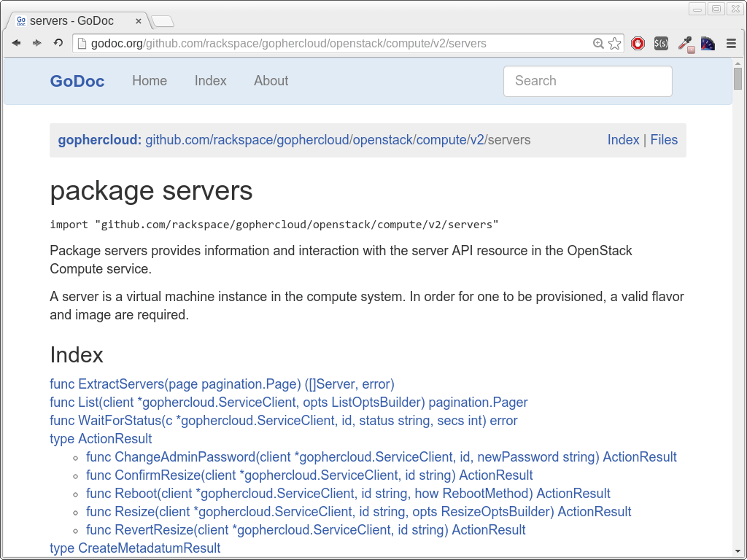Go forward with the browser forward arrow

[x=36, y=43]
